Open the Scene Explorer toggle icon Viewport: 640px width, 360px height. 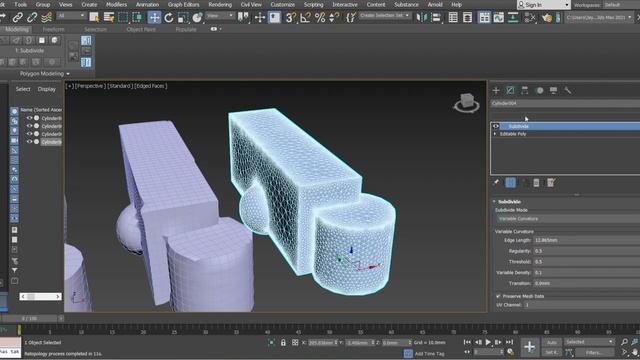click(x=453, y=17)
